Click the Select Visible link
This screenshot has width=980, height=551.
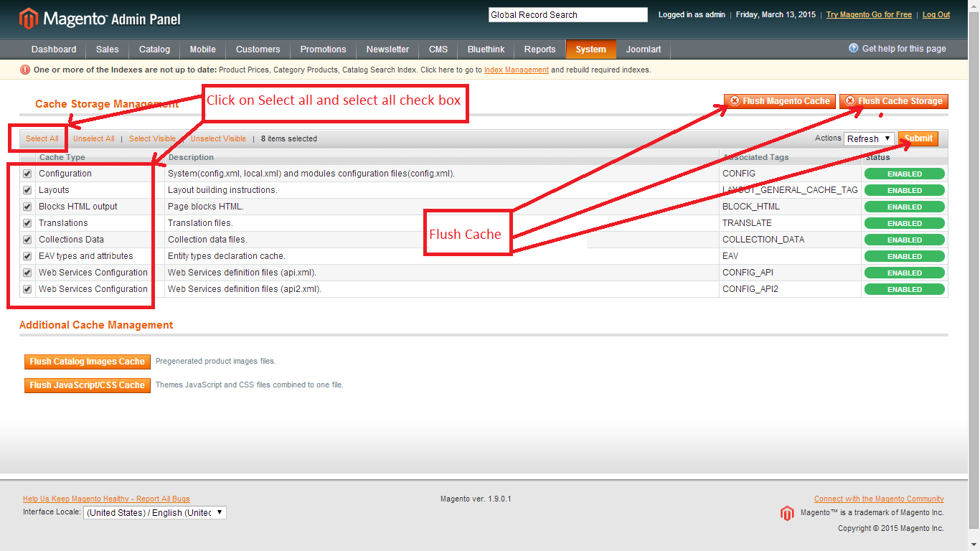click(x=152, y=138)
